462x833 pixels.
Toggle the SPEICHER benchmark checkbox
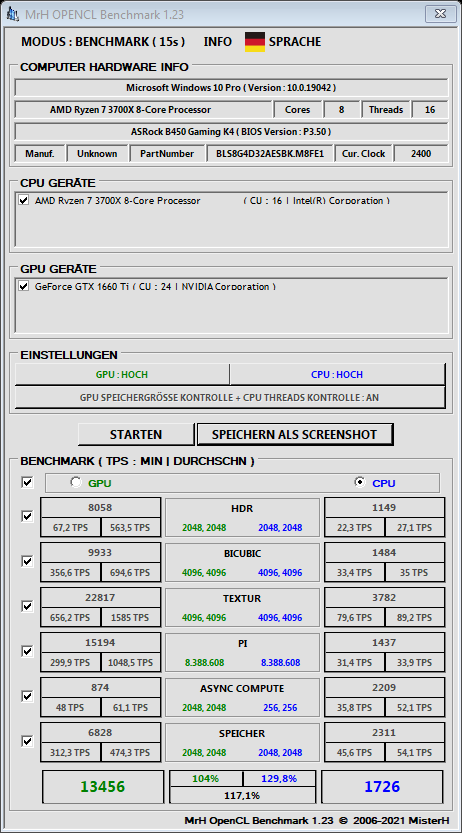27,741
